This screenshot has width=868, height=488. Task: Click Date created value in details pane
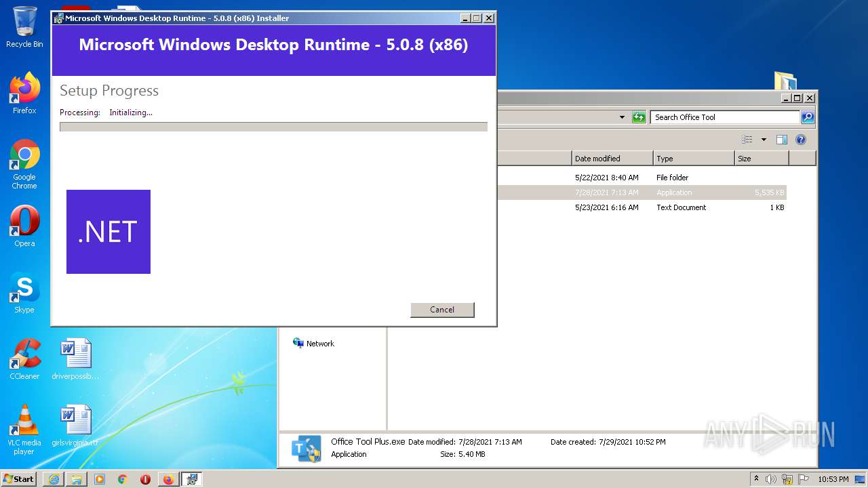pos(632,442)
